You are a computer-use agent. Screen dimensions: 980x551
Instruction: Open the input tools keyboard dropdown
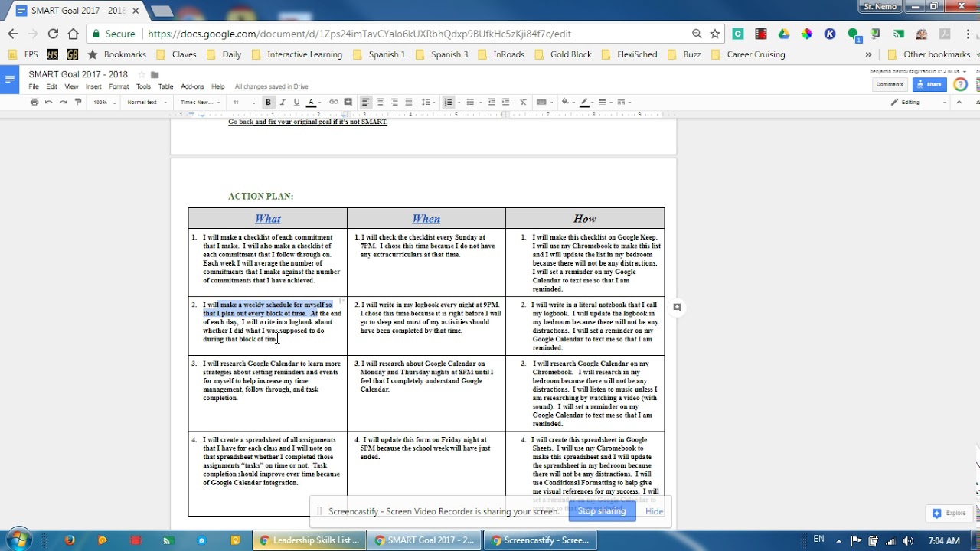pyautogui.click(x=544, y=102)
